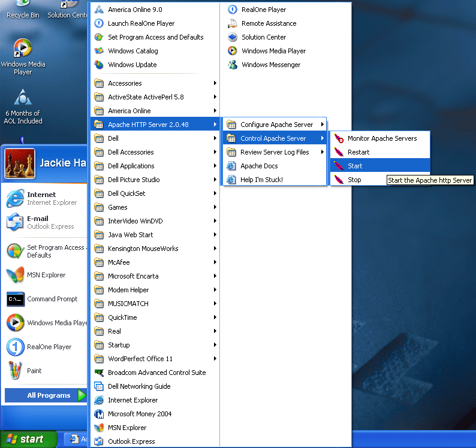This screenshot has width=476, height=448.
Task: Expand WordPerfect Office 11 submenu
Action: pos(155,359)
